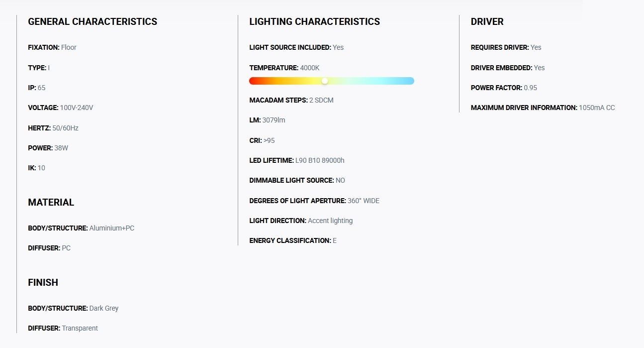Click the Macadam Steps value 2 SDCM
Viewport: 644px width, 348px height.
point(321,100)
